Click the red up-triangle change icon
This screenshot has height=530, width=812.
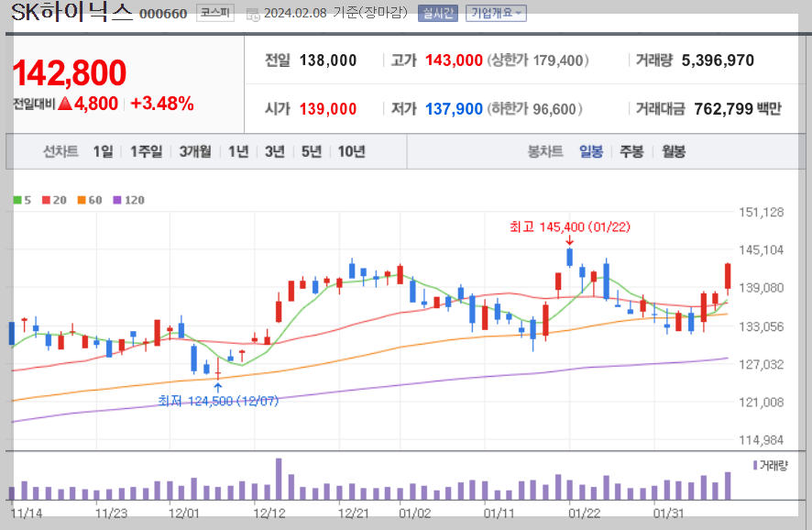click(65, 104)
